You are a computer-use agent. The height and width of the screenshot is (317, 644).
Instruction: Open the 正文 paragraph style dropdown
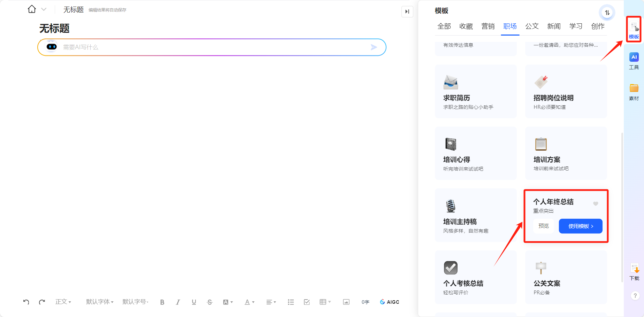[x=63, y=302]
